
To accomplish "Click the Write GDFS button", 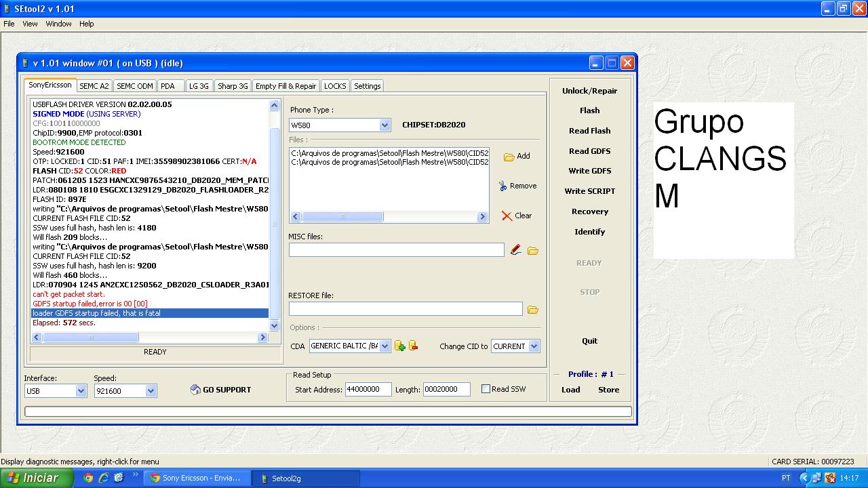I will tap(589, 171).
